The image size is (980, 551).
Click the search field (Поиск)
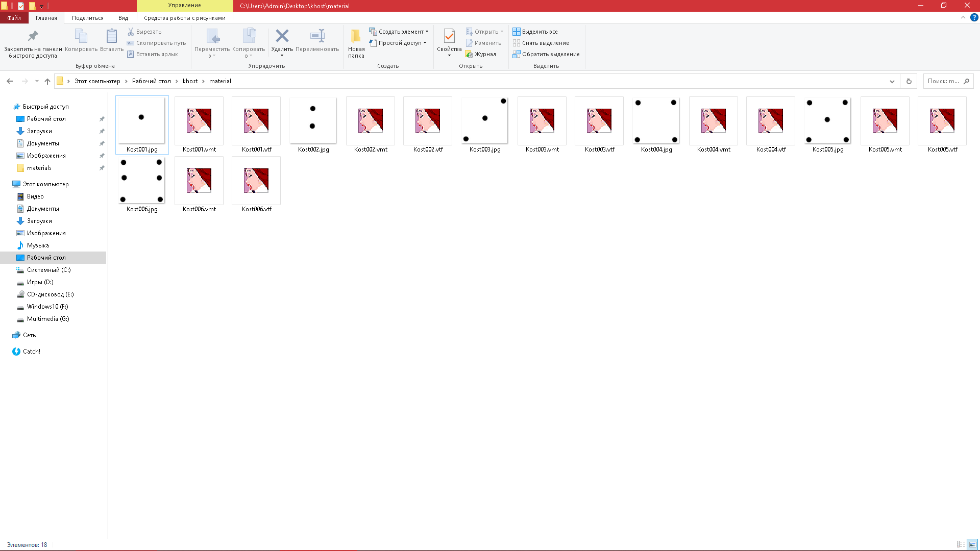(943, 81)
